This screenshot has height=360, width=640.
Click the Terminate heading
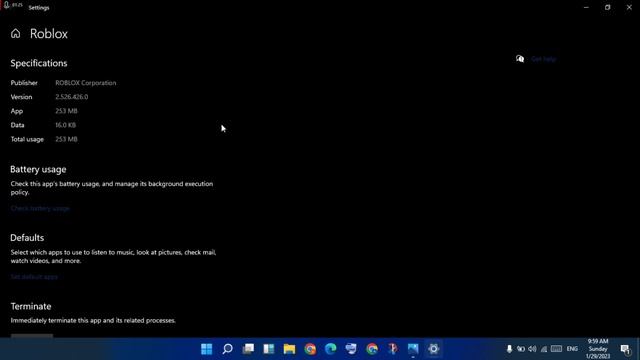coord(31,306)
